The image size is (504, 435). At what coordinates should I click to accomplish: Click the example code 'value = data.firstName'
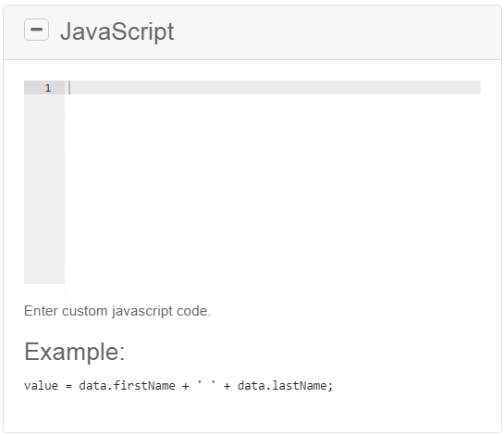point(100,385)
